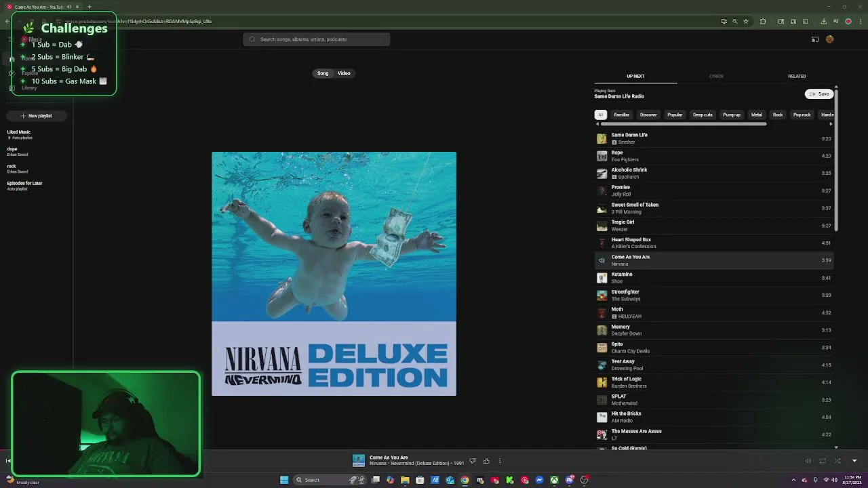Show hidden system tray icons chevron
The height and width of the screenshot is (488, 868).
coord(794,480)
